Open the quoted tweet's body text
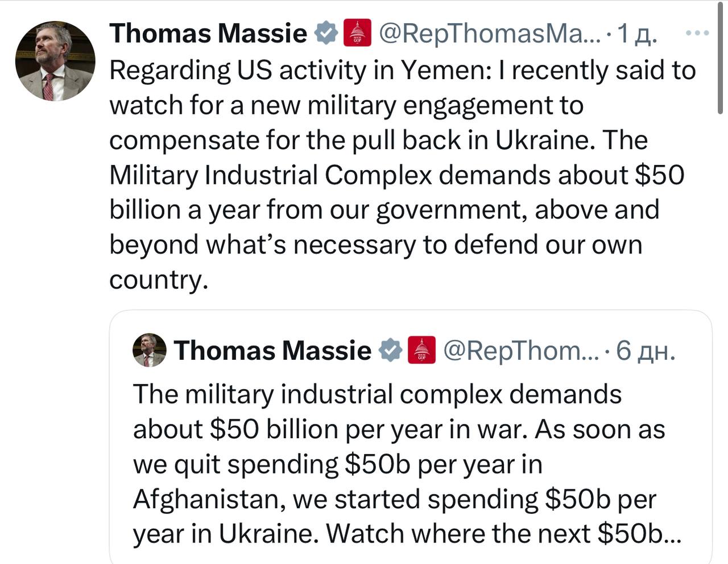This screenshot has height=564, width=728. 398,463
